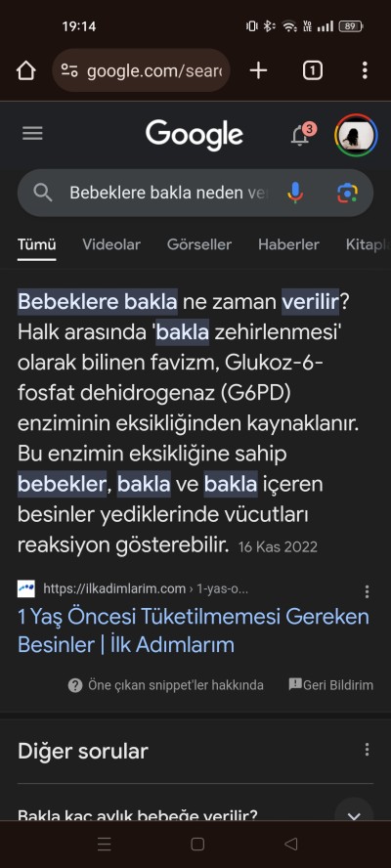Image resolution: width=391 pixels, height=868 pixels.
Task: Tap the browser home icon
Action: click(26, 70)
